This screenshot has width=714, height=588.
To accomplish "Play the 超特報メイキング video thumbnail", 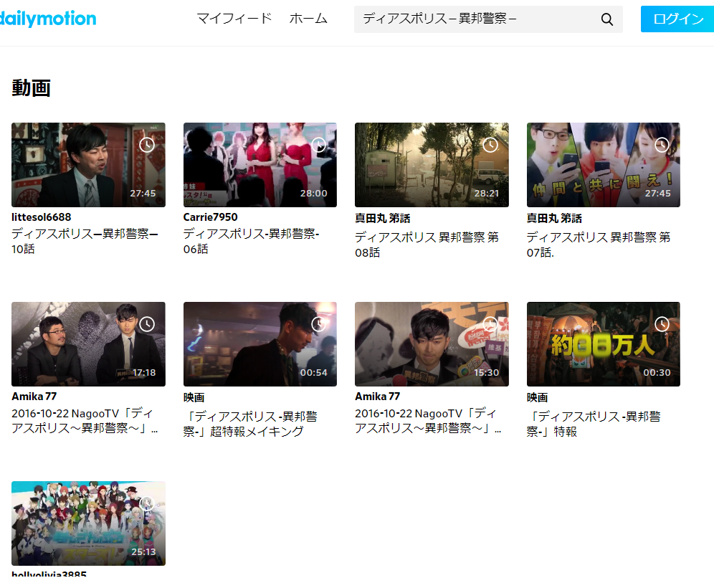I will (x=260, y=344).
